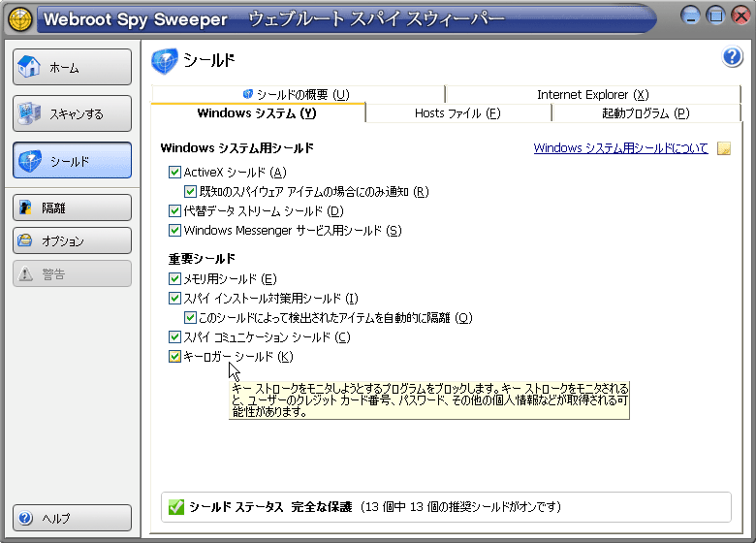Viewport: 756px width, 543px height.
Task: Toggle 既知のスパイウェア アイテムの場合にのみ通知 checkbox
Action: click(190, 191)
